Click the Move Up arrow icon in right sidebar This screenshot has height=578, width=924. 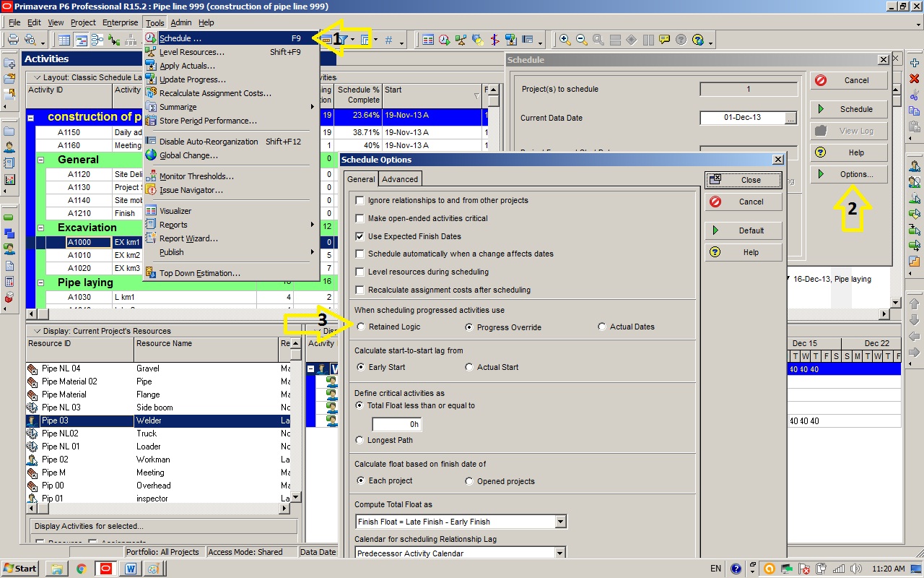(x=914, y=303)
